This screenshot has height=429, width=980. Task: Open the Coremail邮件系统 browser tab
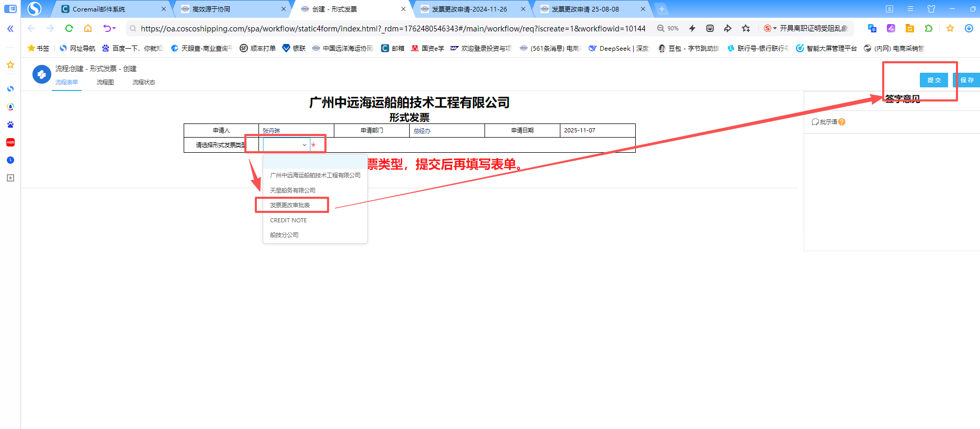[x=99, y=9]
